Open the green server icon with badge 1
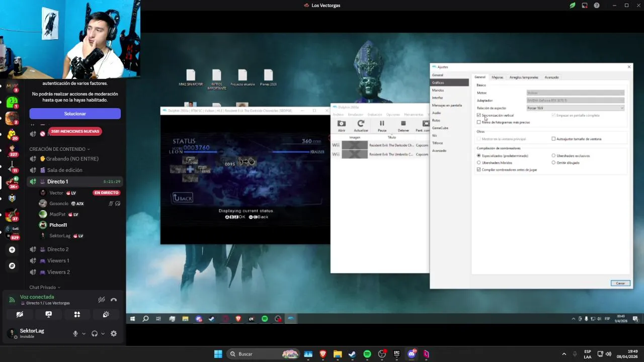The height and width of the screenshot is (362, 644). (x=12, y=103)
